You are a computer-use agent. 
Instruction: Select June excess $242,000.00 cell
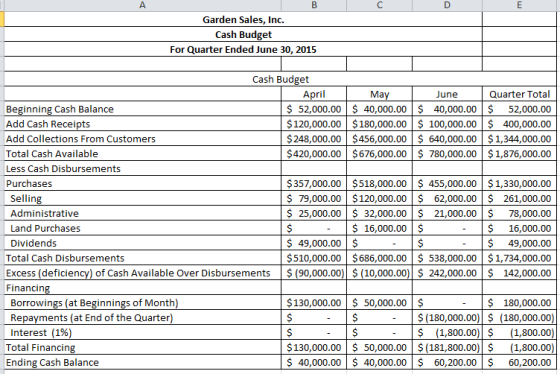(x=447, y=273)
